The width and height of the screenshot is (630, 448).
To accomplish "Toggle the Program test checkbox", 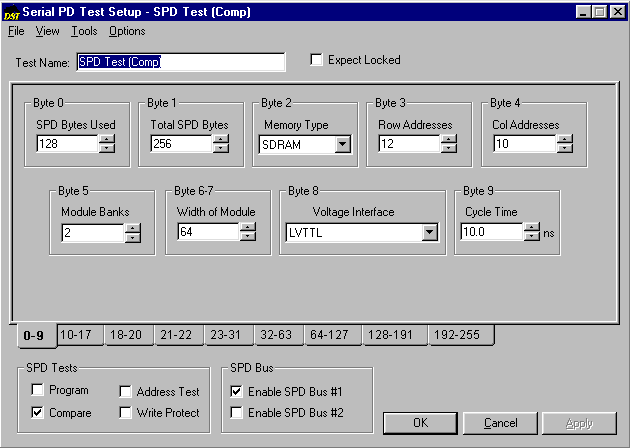I will click(x=39, y=391).
